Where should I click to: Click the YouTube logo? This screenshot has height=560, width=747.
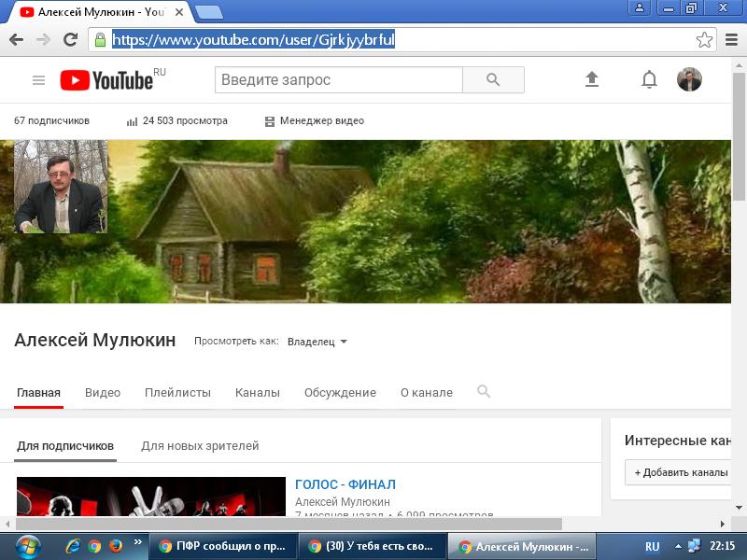click(x=106, y=80)
